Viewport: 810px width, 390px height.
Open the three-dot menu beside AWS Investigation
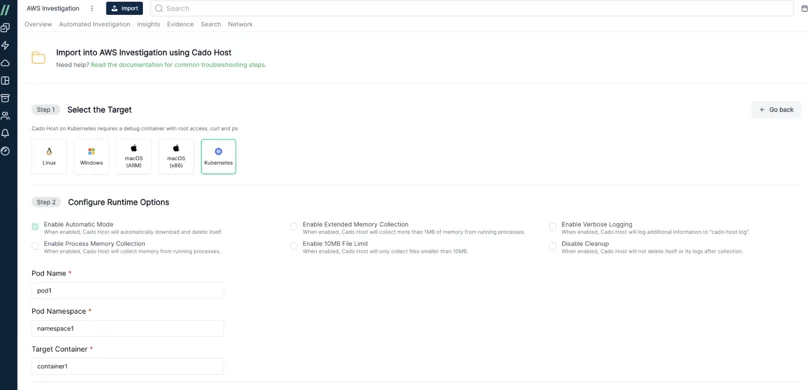(x=92, y=8)
